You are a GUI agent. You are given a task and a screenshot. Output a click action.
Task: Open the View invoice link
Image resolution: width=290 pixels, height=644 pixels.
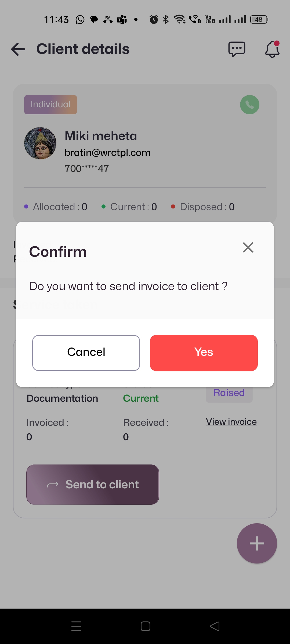click(x=231, y=422)
